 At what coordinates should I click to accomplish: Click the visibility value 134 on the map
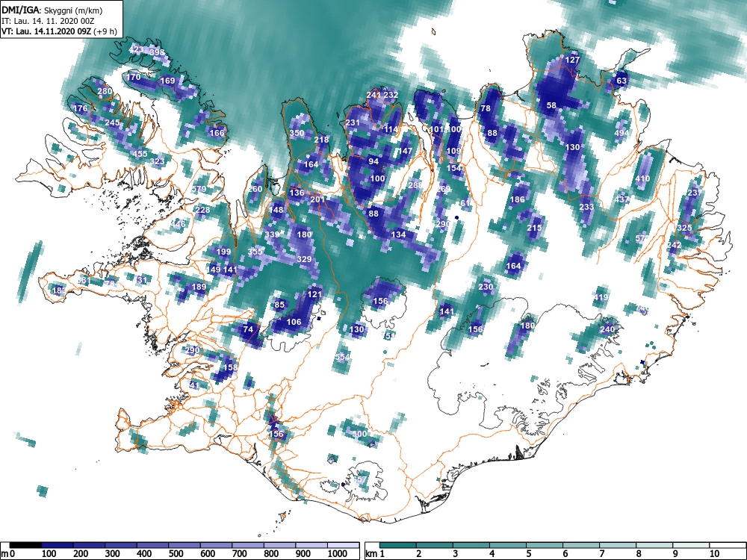click(398, 234)
